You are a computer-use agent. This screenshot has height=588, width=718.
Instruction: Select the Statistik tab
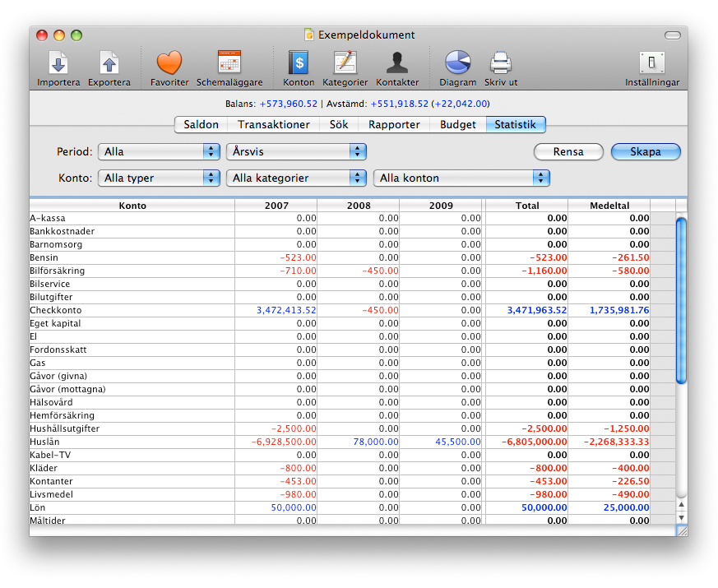pos(516,124)
